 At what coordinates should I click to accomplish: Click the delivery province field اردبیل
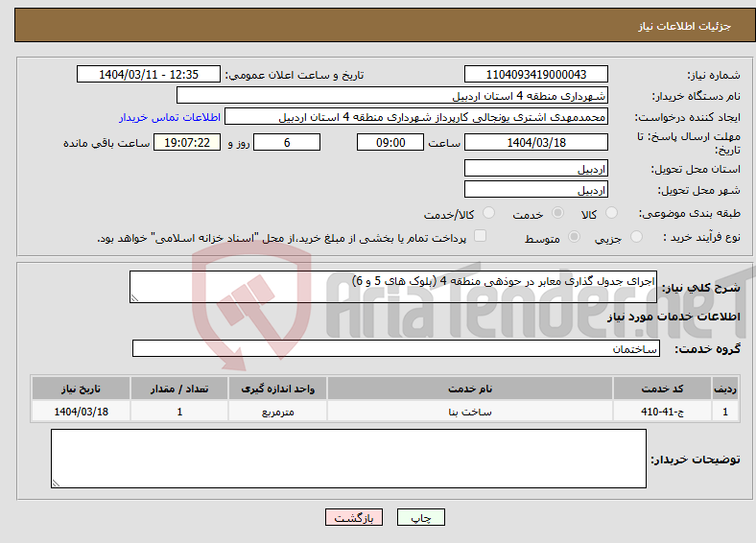[x=536, y=168]
